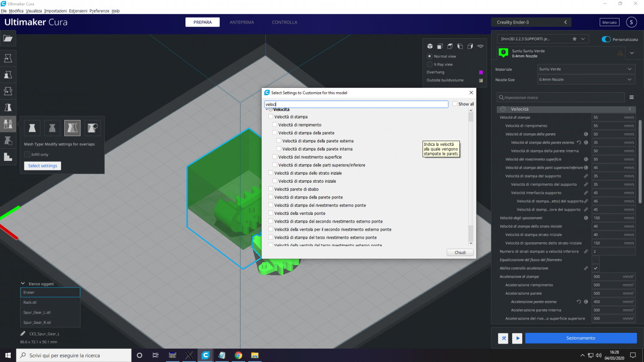644x362 pixels.
Task: Select the stair-shaped tool at toolbar bottom
Action: (x=8, y=157)
